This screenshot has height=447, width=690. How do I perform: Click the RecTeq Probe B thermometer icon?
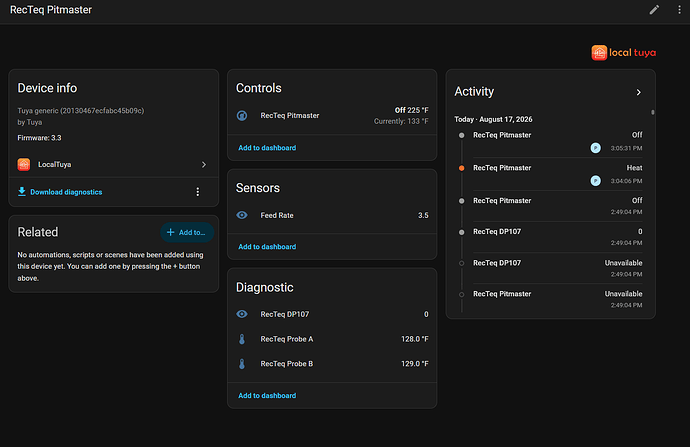click(242, 364)
